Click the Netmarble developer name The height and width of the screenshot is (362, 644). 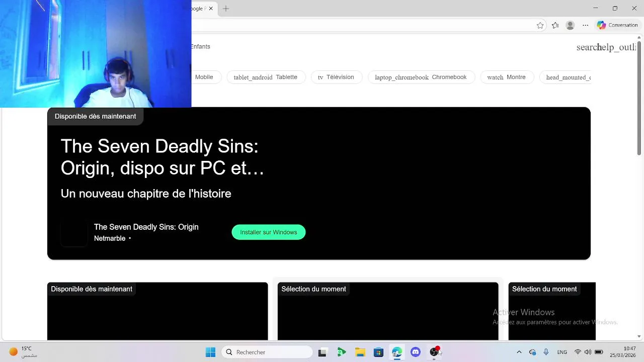point(110,238)
